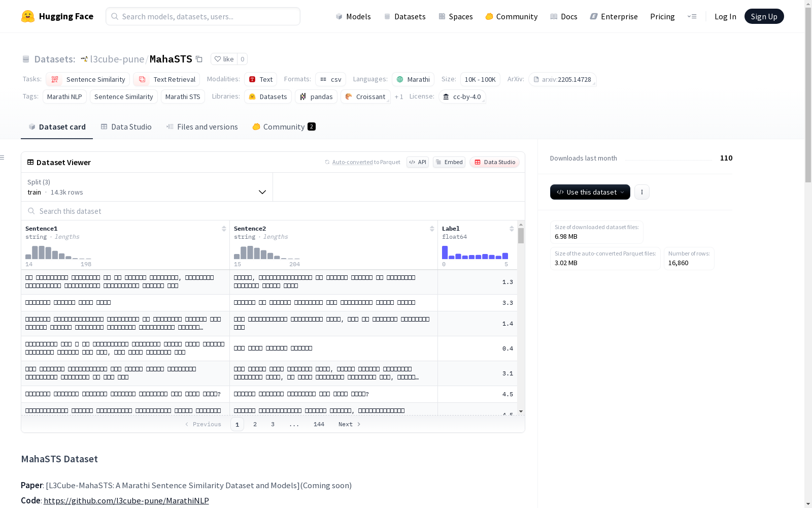The width and height of the screenshot is (812, 508).
Task: Click the Parquet files size 3.02 MB
Action: pyautogui.click(x=566, y=263)
